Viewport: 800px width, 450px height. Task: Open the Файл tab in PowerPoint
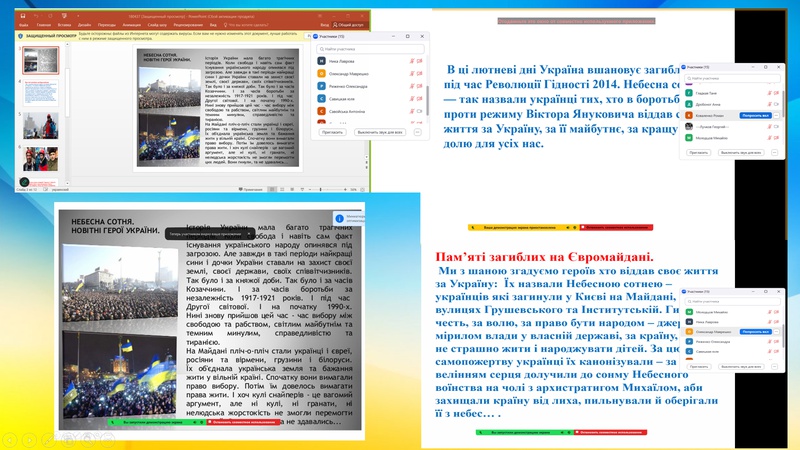pyautogui.click(x=23, y=25)
